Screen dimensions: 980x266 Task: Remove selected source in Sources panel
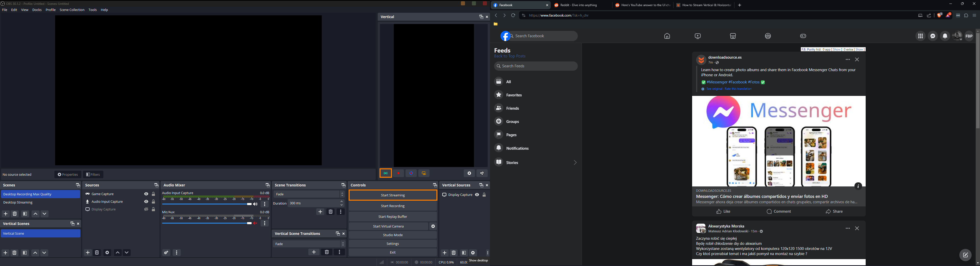point(97,253)
